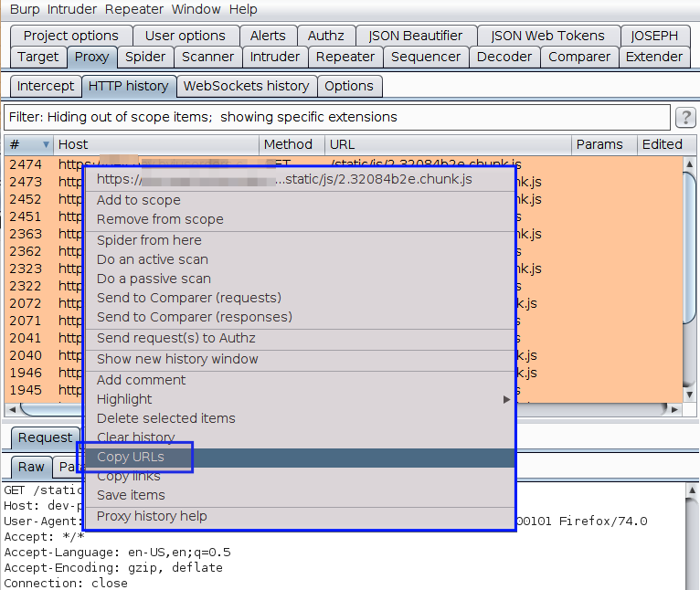Switch to User options tab
The height and width of the screenshot is (590, 700).
tap(186, 36)
